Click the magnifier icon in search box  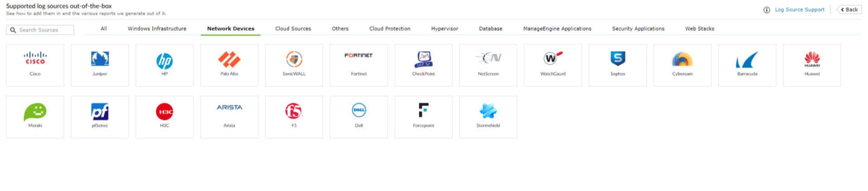13,30
